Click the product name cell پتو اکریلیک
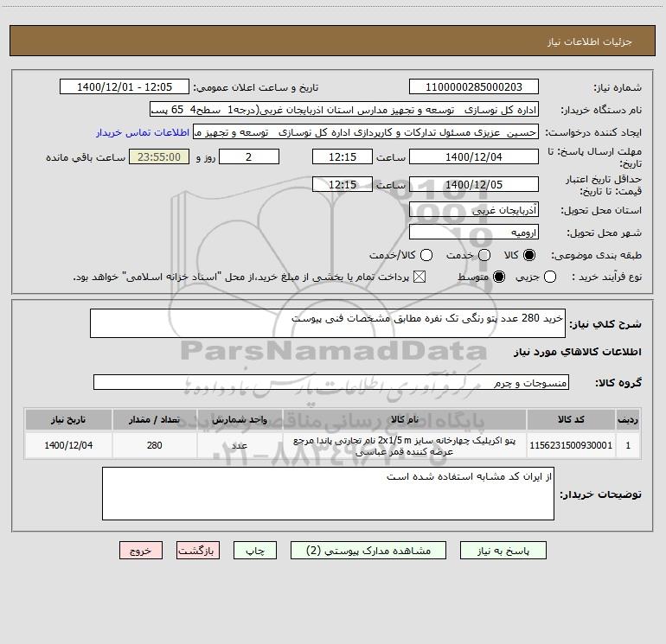Screen dimensions: 666x644 (x=405, y=446)
